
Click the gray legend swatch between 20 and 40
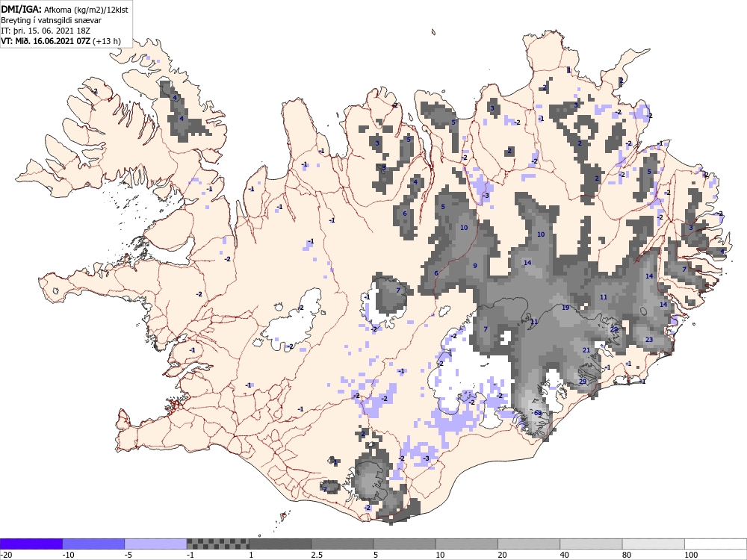click(x=529, y=544)
